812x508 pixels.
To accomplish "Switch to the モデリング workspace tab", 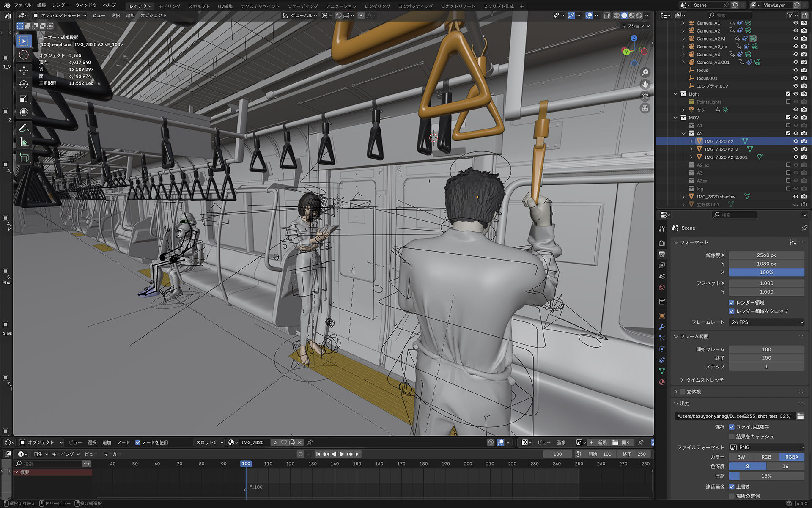I will click(x=169, y=6).
